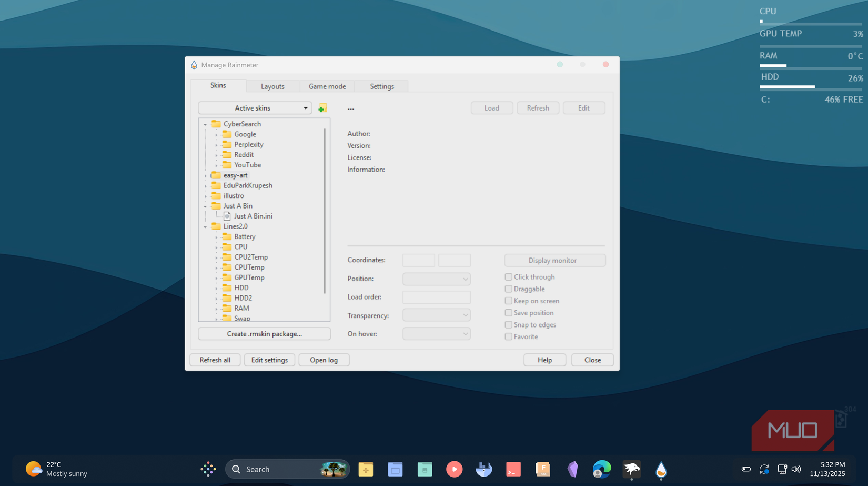
Task: Launch Docker from the taskbar
Action: pyautogui.click(x=483, y=469)
